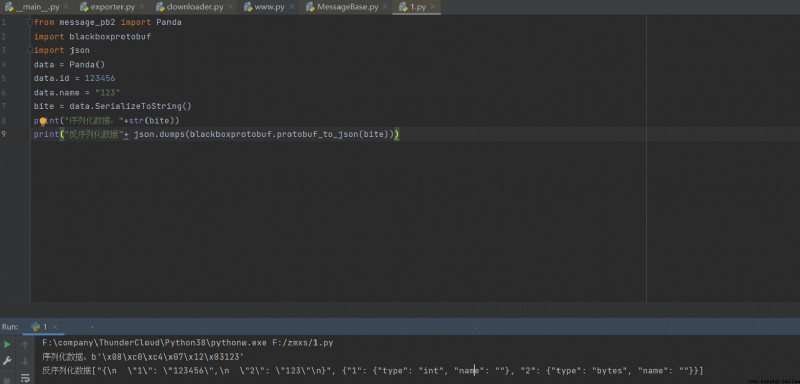Click the fold end marker at line 3
This screenshot has width=800, height=384.
pyautogui.click(x=30, y=50)
